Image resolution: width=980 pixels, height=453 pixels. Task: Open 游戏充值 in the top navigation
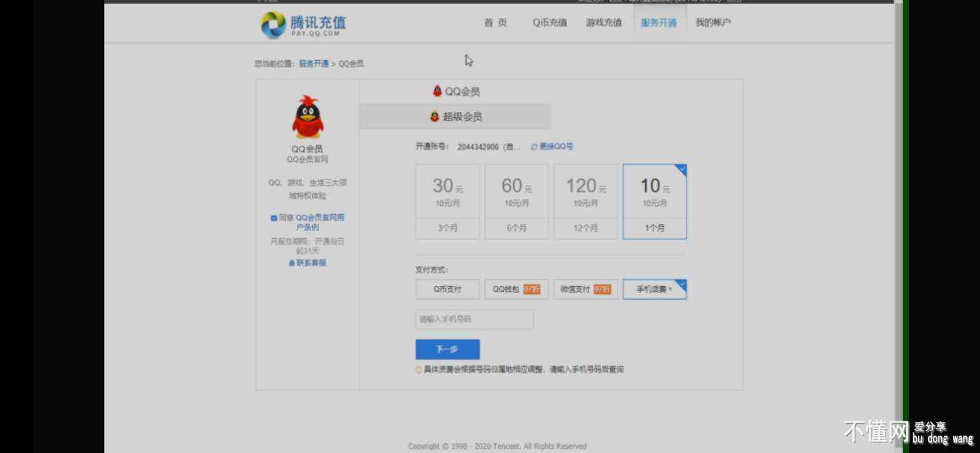[x=604, y=23]
